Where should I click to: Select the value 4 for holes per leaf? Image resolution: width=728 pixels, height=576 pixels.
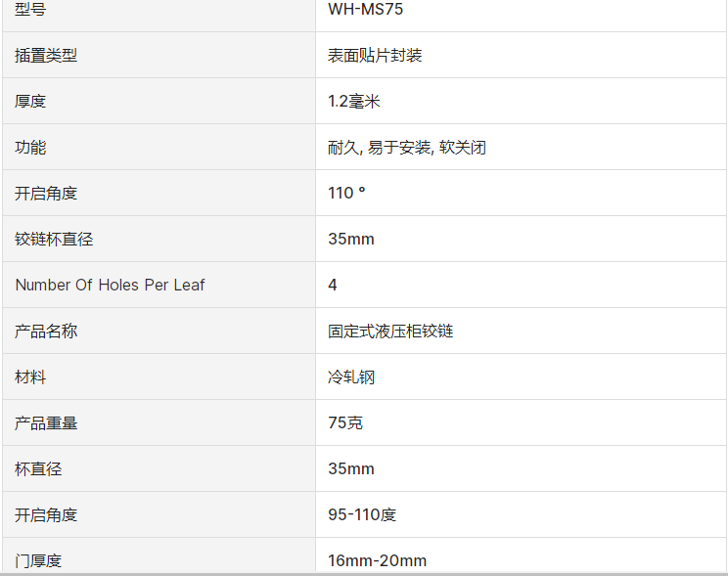[333, 286]
